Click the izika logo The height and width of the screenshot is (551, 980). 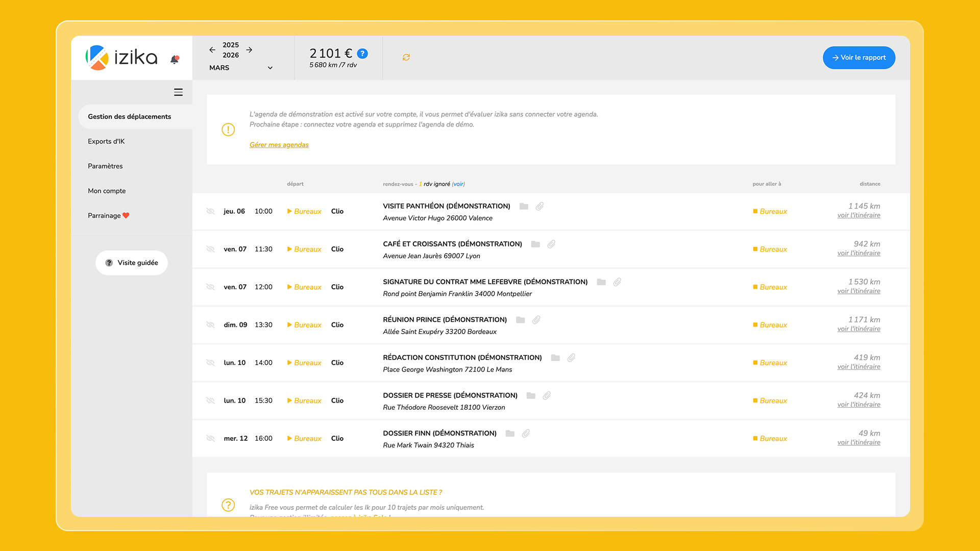121,58
